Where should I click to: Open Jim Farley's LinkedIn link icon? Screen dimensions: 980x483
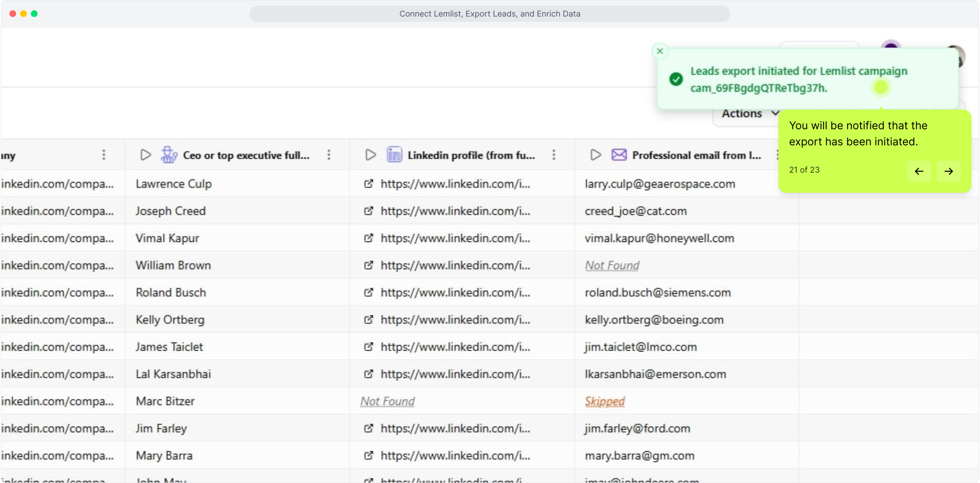coord(368,428)
